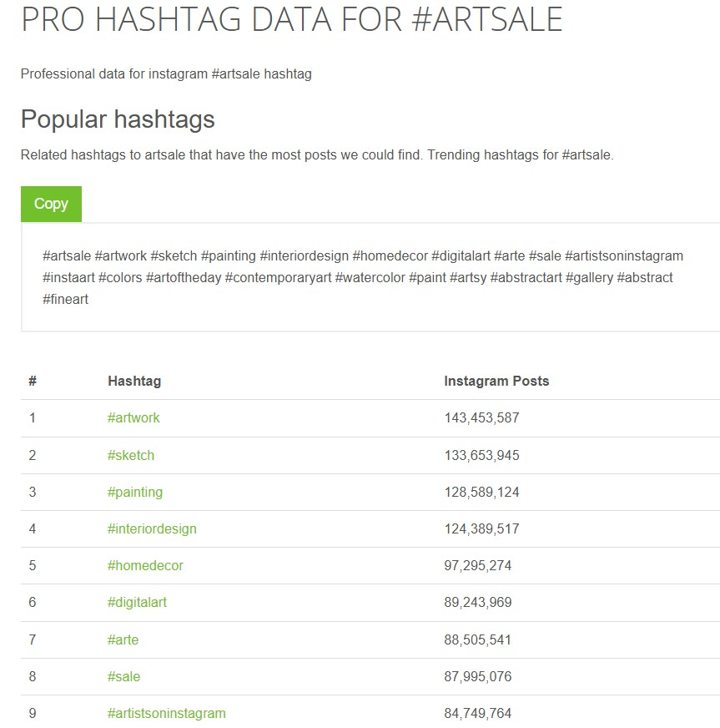
Task: Visit the #painting hashtag page
Action: [135, 492]
